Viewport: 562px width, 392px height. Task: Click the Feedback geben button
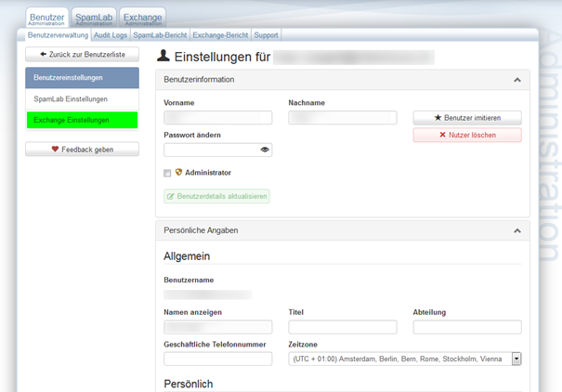point(82,149)
